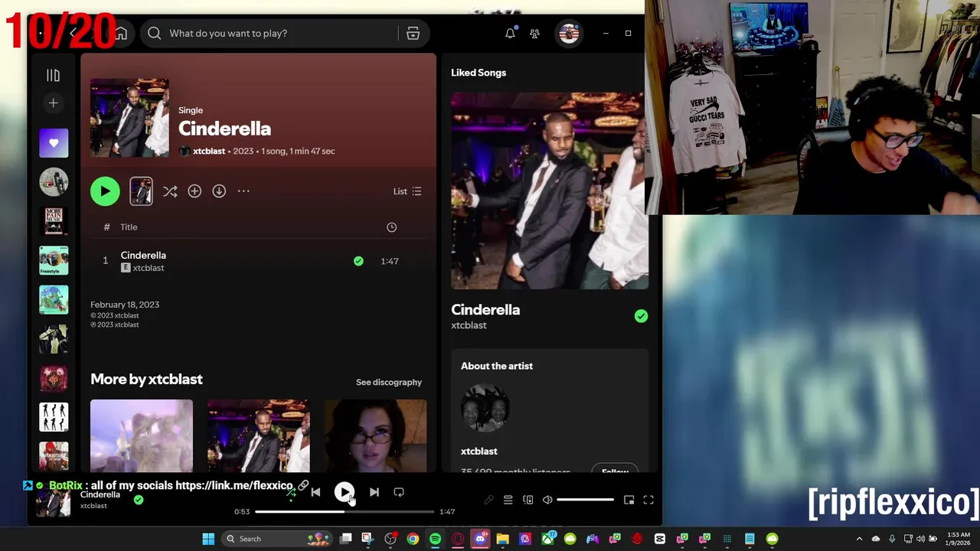Open the Liked Songs heart playlist in sidebar

[x=54, y=143]
